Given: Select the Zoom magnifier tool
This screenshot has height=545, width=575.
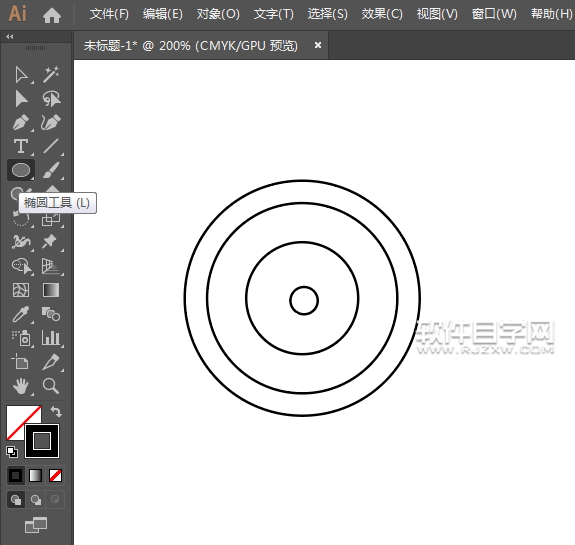Looking at the screenshot, I should 51,386.
